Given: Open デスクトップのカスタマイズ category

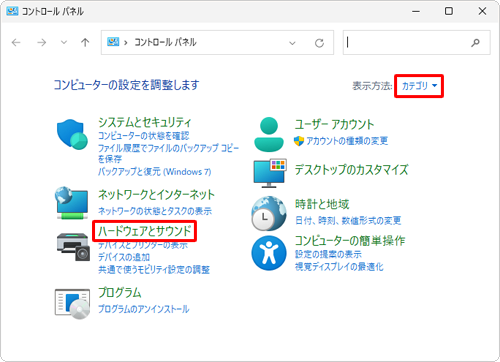Looking at the screenshot, I should pyautogui.click(x=351, y=170).
